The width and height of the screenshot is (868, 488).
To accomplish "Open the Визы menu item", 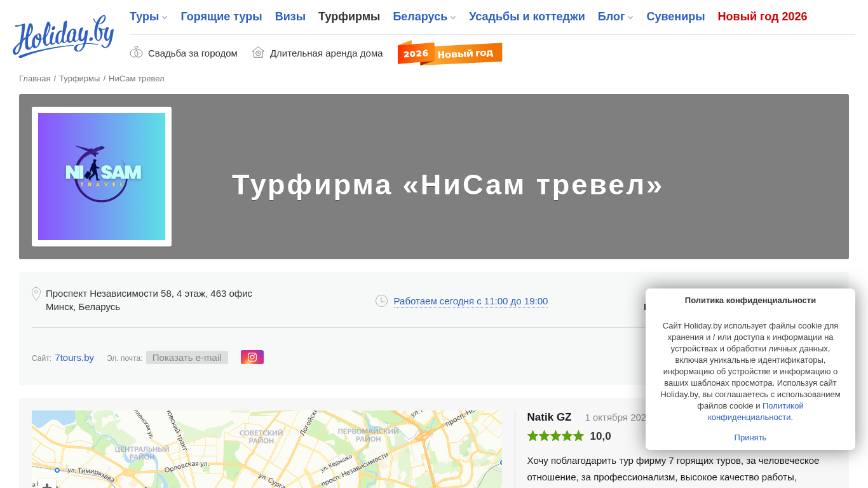I will [290, 17].
